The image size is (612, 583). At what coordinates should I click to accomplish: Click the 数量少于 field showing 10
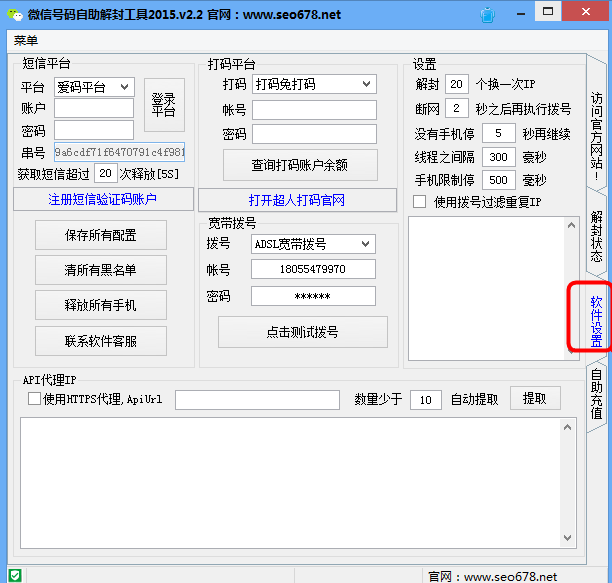click(x=426, y=400)
